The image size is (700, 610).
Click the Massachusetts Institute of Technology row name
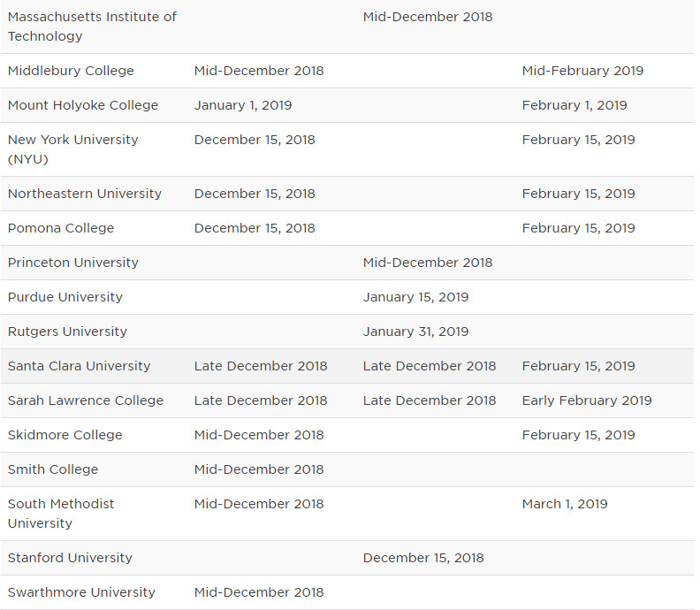pyautogui.click(x=92, y=27)
